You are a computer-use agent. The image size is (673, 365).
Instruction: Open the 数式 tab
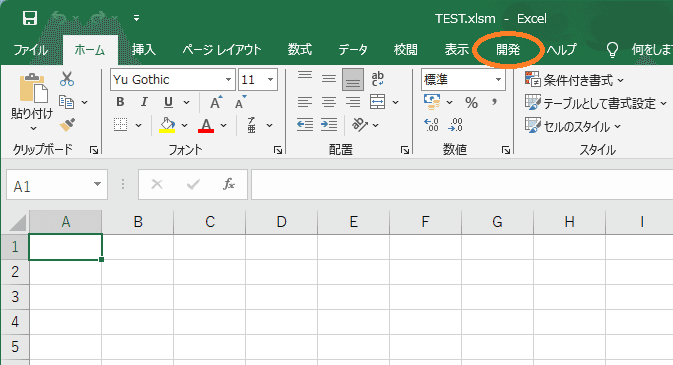(300, 50)
